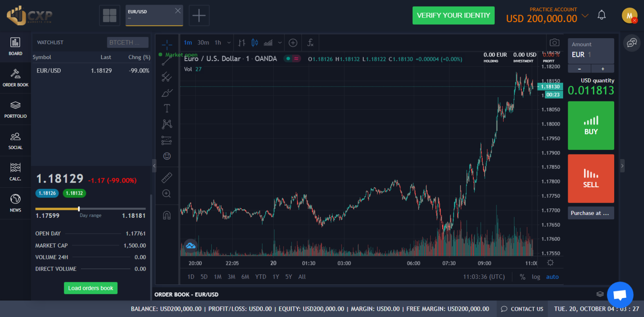Click the multi-chart grid layout icon

pos(109,15)
